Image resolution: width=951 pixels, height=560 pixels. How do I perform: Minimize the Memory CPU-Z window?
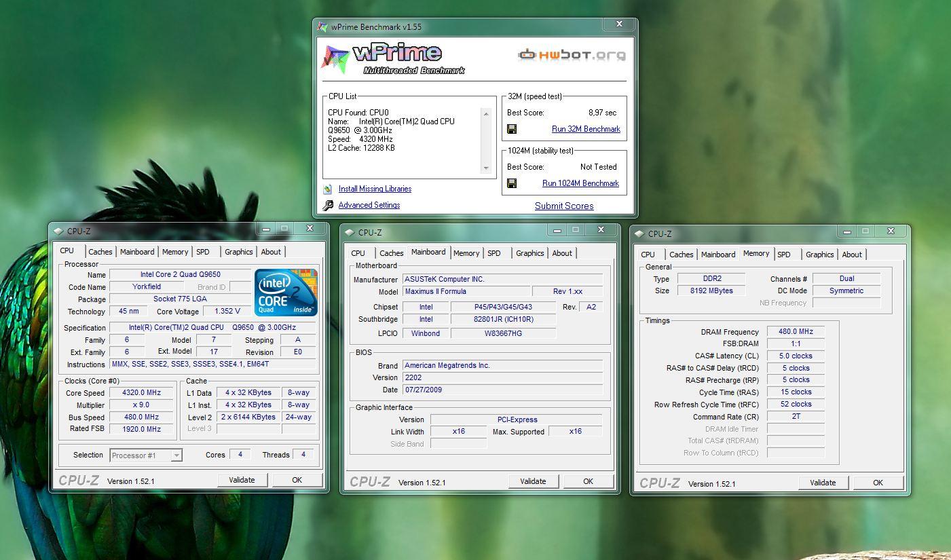(847, 231)
